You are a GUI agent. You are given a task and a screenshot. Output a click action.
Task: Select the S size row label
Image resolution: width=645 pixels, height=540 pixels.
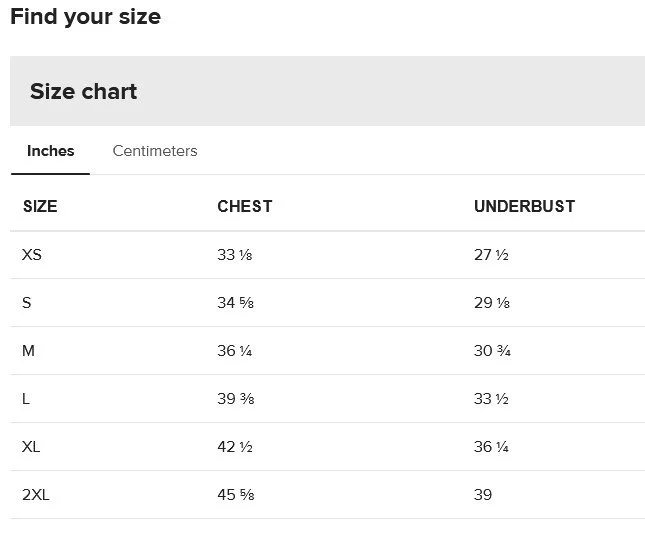(27, 303)
